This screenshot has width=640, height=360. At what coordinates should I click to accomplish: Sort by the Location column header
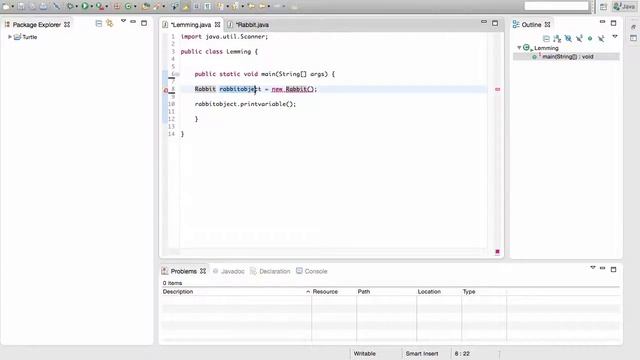pos(429,291)
